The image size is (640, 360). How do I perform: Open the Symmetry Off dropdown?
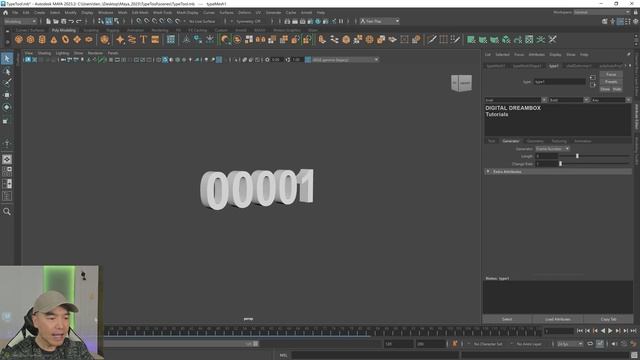point(247,21)
